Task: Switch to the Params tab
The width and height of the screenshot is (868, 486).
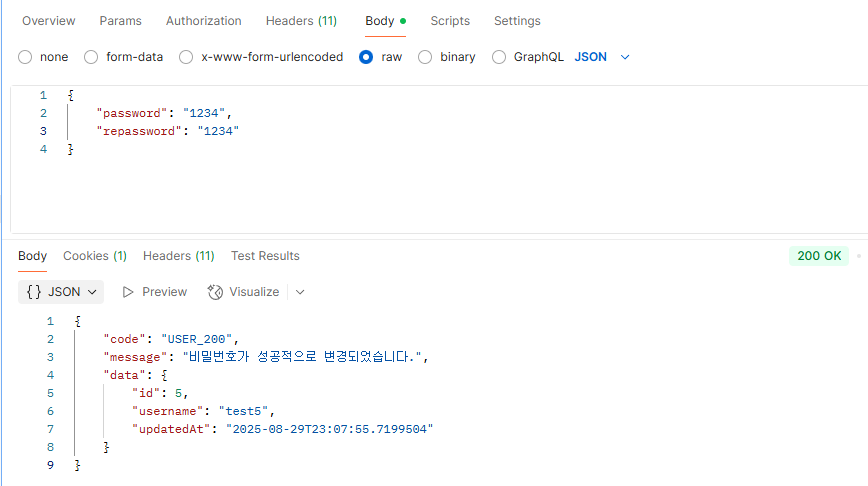Action: pyautogui.click(x=120, y=21)
